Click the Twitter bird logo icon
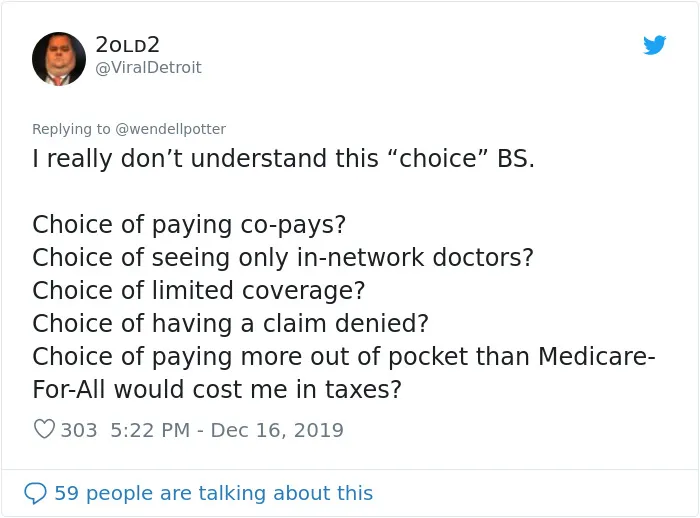The width and height of the screenshot is (700, 518). pyautogui.click(x=654, y=45)
